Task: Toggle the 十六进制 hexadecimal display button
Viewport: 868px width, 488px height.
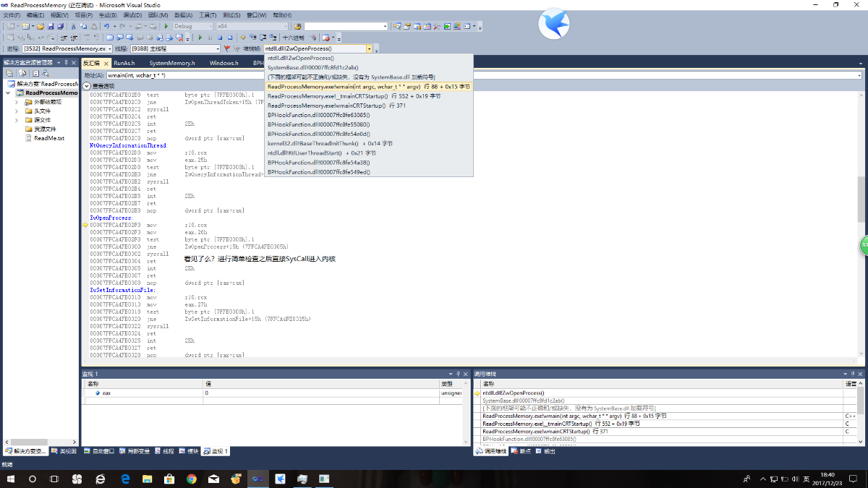Action: point(294,38)
